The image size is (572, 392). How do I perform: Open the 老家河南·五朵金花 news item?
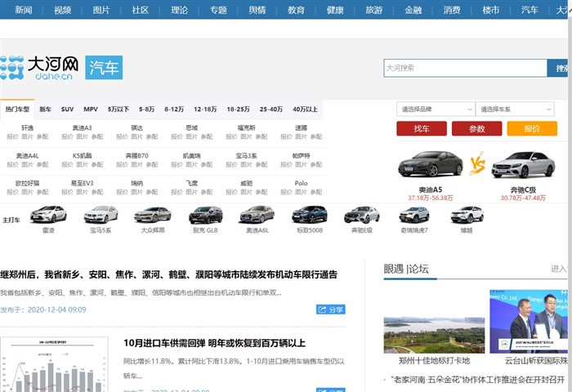click(x=477, y=380)
